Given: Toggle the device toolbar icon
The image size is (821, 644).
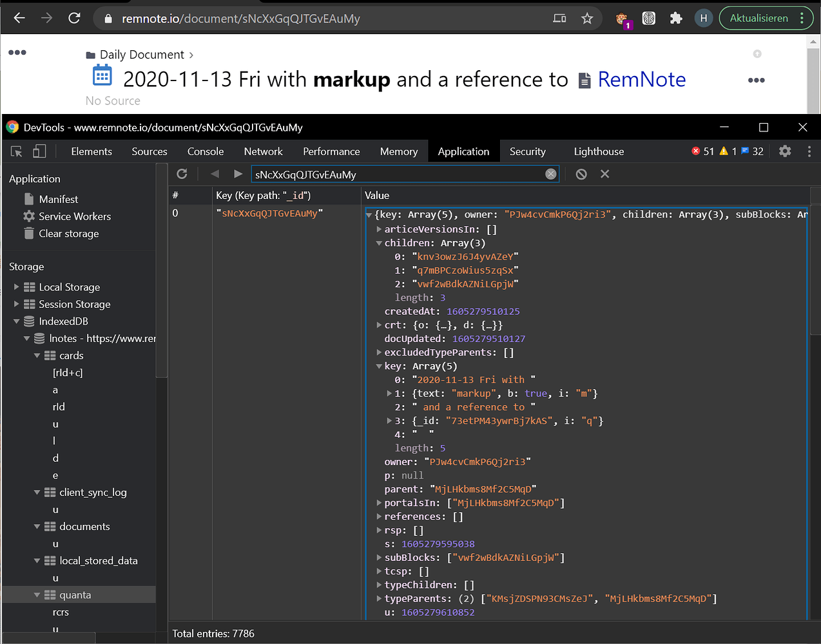Looking at the screenshot, I should (x=39, y=151).
